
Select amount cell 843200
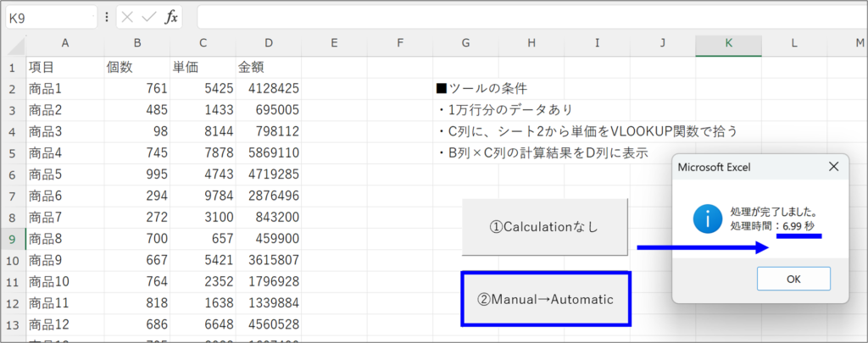pos(269,218)
